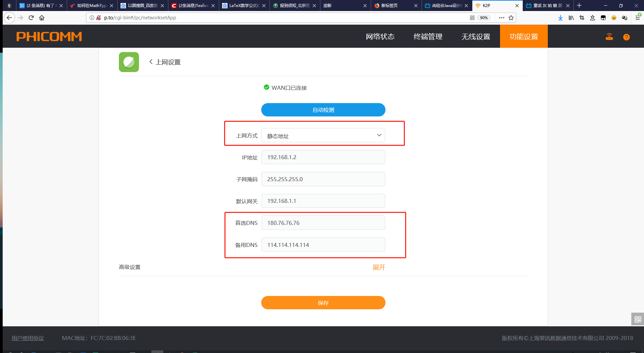Click the 首选DNS field with 180.76.76.76
This screenshot has height=353, width=644.
pos(323,223)
